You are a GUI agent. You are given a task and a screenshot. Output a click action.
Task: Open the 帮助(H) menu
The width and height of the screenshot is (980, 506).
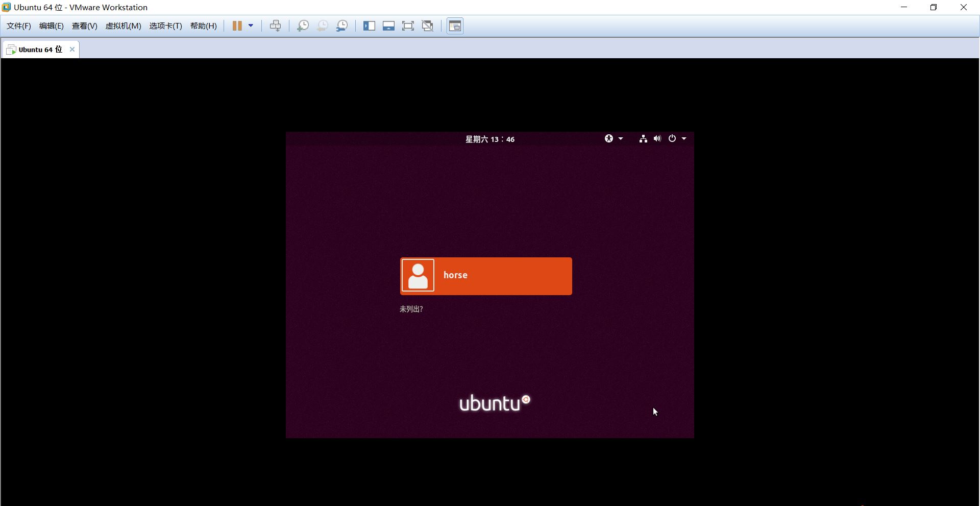pyautogui.click(x=204, y=26)
